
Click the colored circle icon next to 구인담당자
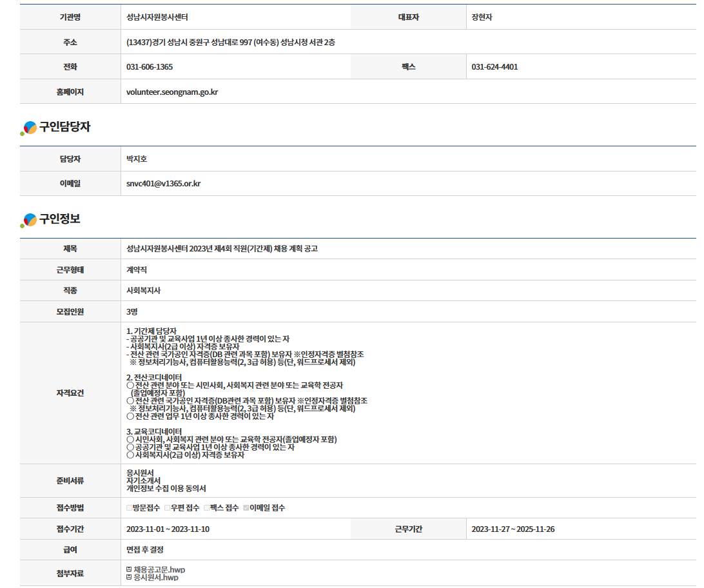(29, 128)
